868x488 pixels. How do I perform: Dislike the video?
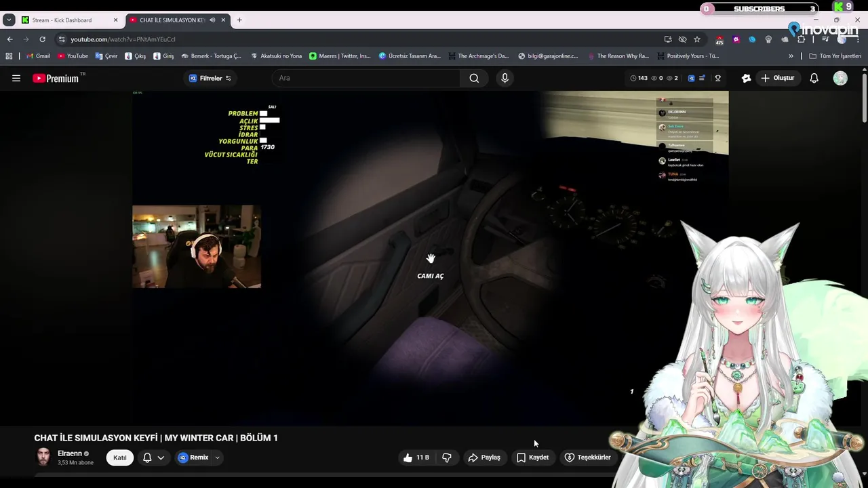[447, 457]
